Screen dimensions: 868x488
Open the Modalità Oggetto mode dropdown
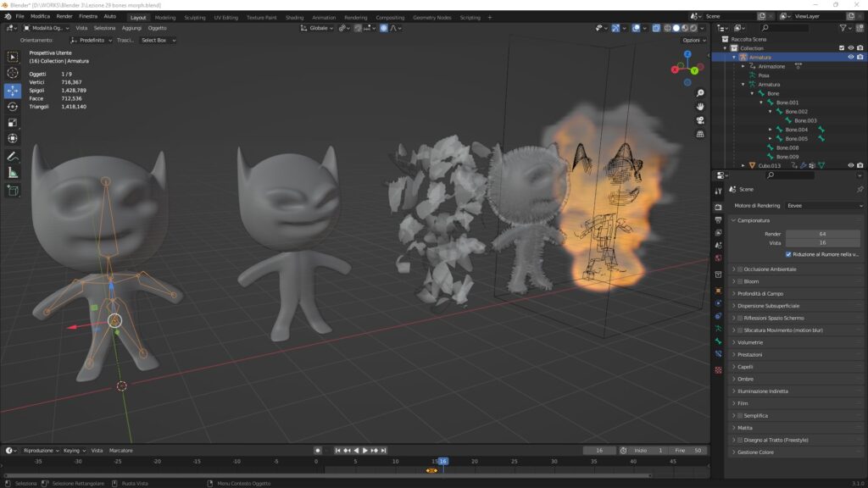(47, 28)
